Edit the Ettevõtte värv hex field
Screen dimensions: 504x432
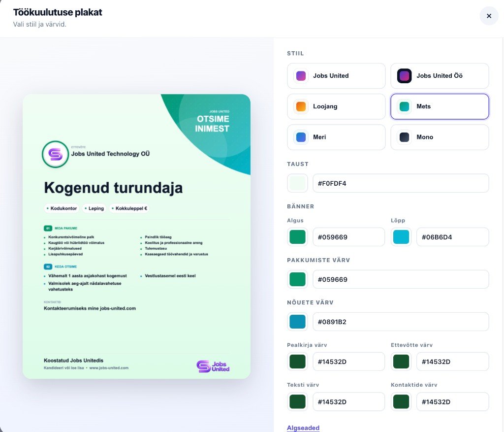(453, 362)
